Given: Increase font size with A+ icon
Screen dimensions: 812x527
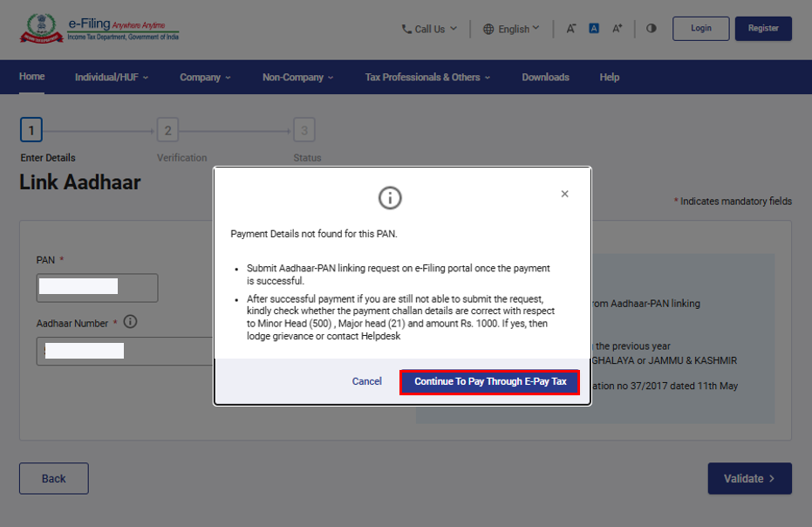Looking at the screenshot, I should pyautogui.click(x=617, y=29).
